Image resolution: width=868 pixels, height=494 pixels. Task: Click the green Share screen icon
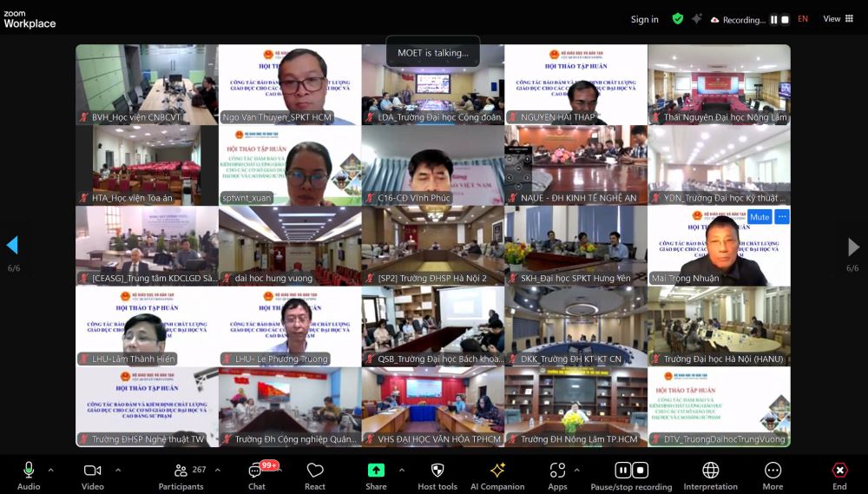(x=376, y=470)
